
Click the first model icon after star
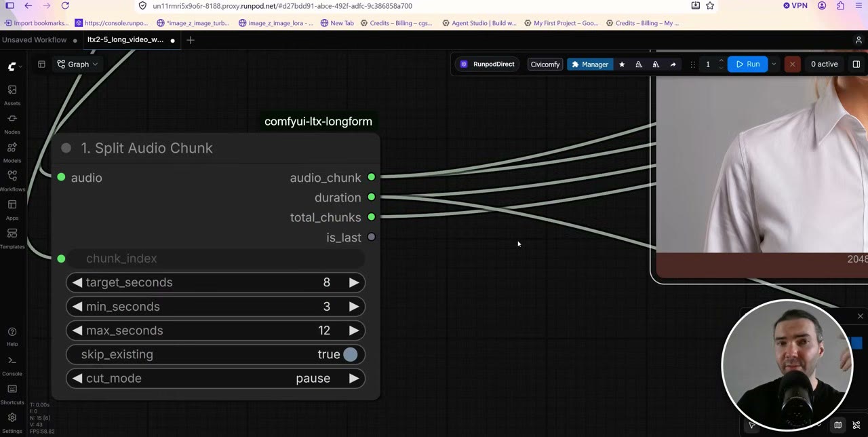[x=639, y=64]
